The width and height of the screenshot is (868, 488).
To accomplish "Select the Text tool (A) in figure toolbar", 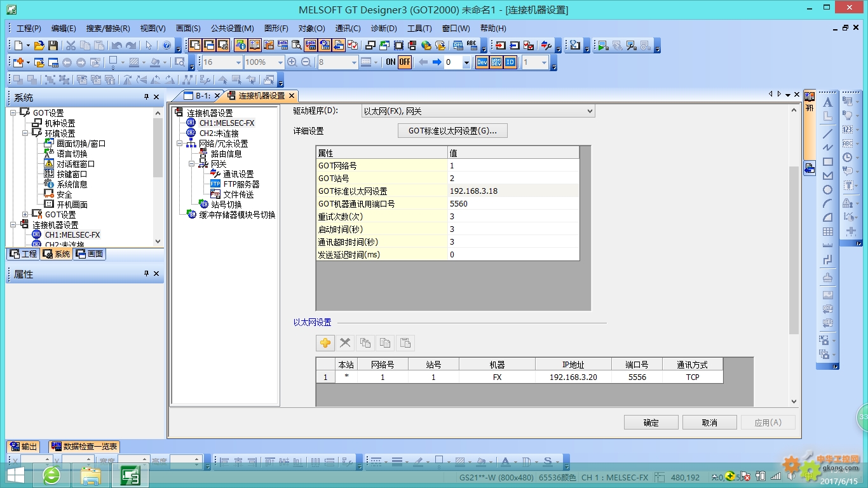I will click(x=827, y=102).
